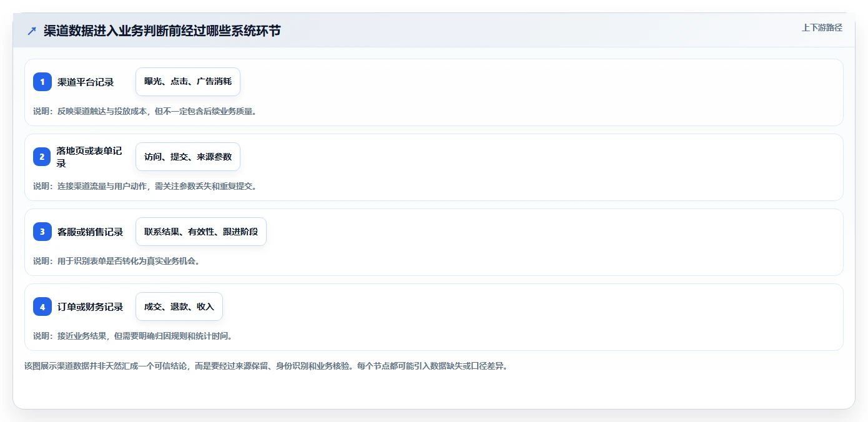Viewport: 868px width, 422px height.
Task: Click the 客服或销售记录 step label
Action: point(90,232)
